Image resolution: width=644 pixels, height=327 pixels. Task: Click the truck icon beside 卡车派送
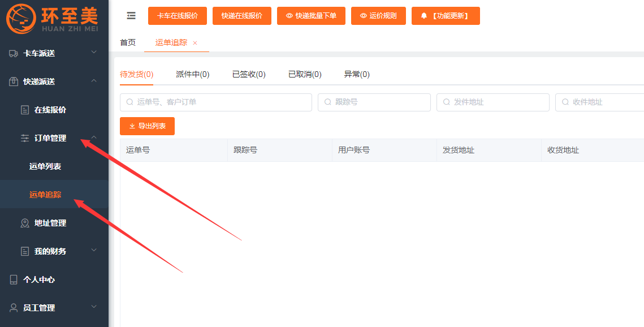14,53
